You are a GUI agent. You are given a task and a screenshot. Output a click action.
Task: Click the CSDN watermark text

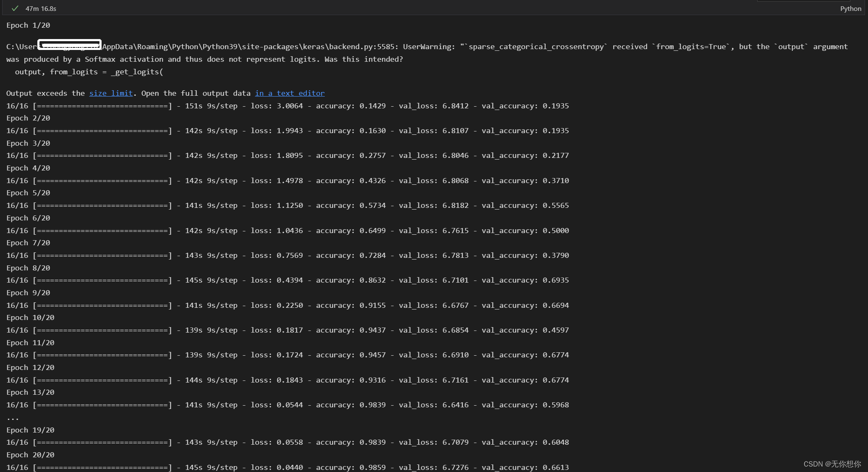[832, 464]
